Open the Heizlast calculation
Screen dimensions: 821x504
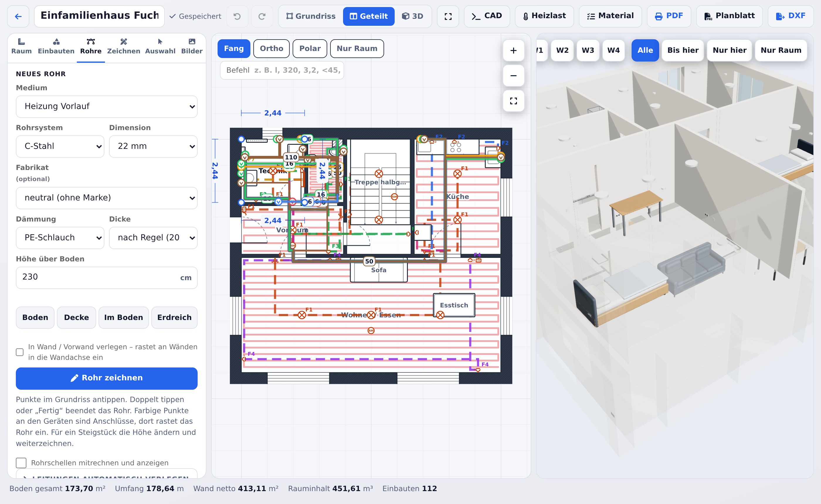point(544,16)
